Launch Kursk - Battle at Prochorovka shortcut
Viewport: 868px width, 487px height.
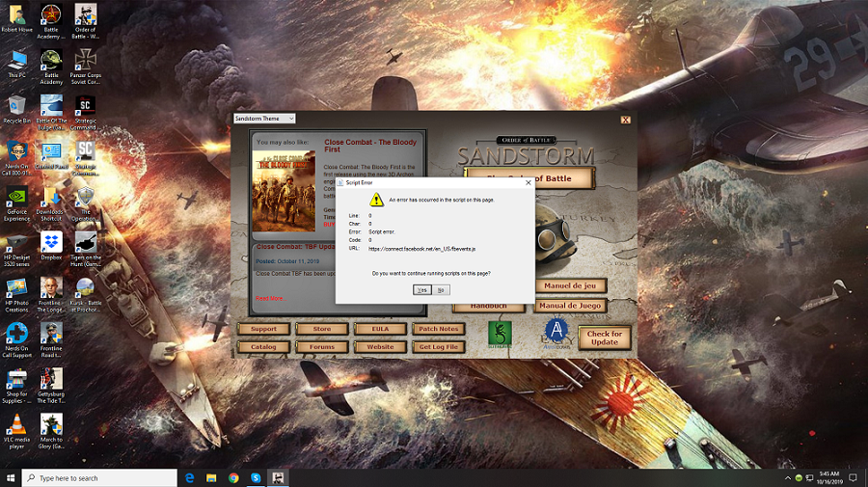[x=85, y=295]
